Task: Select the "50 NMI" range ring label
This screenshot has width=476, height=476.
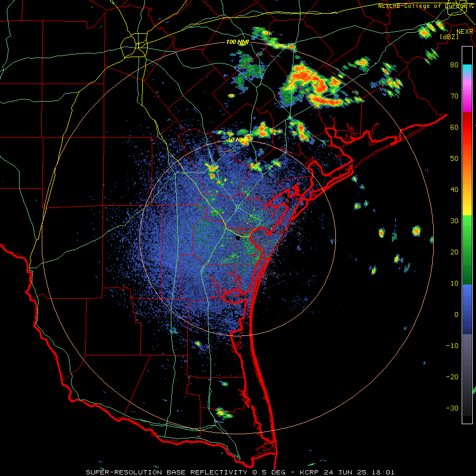Action: click(237, 140)
